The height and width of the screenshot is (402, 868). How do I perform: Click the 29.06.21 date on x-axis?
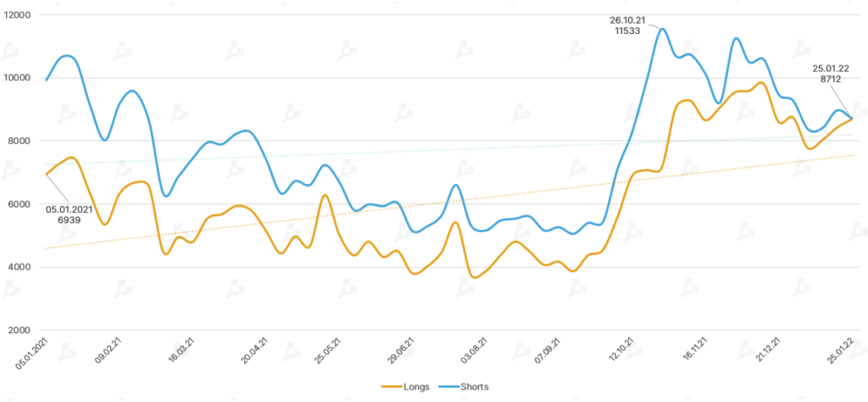[x=400, y=349]
